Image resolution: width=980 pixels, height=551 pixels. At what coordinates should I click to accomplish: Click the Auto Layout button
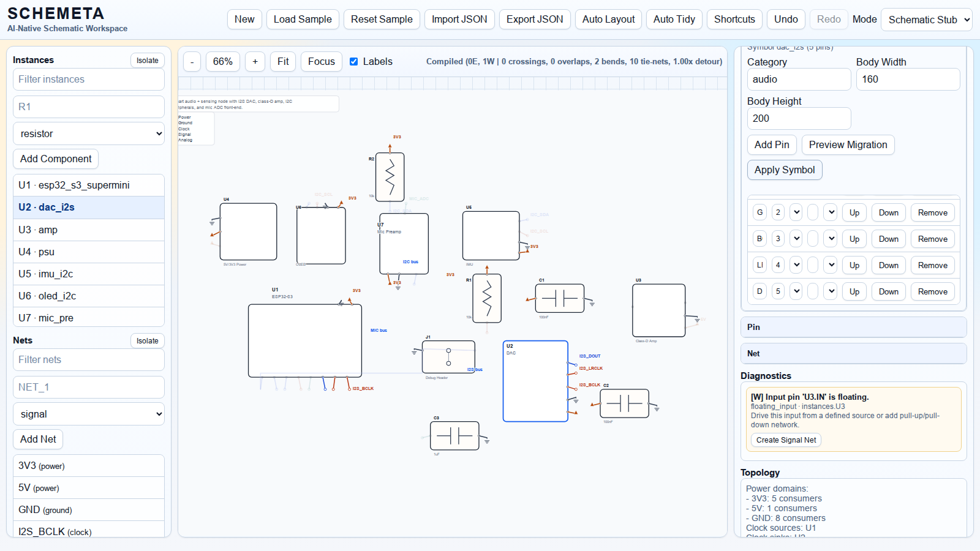pyautogui.click(x=608, y=20)
